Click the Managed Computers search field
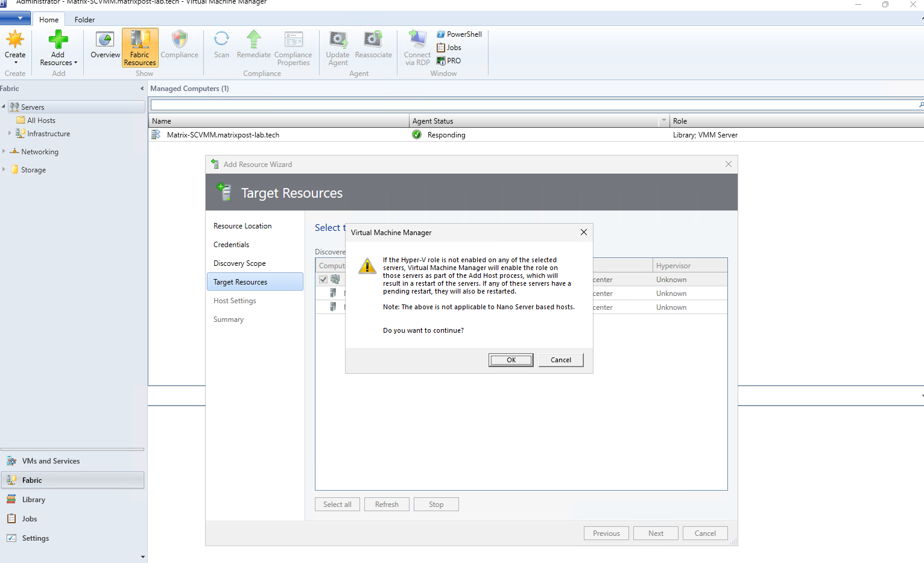 click(x=534, y=105)
